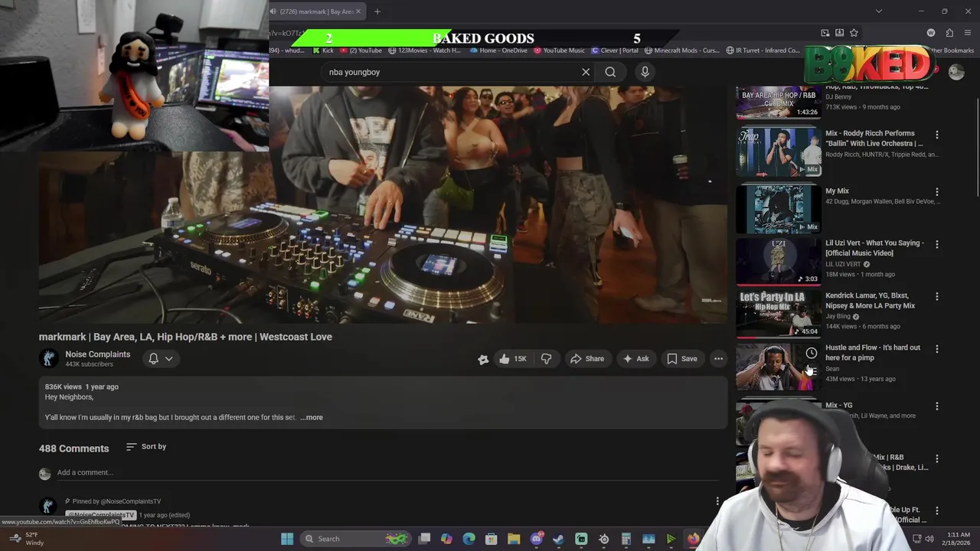Viewport: 980px width, 551px height.
Task: Open Clever Portal bookmark
Action: coord(615,51)
